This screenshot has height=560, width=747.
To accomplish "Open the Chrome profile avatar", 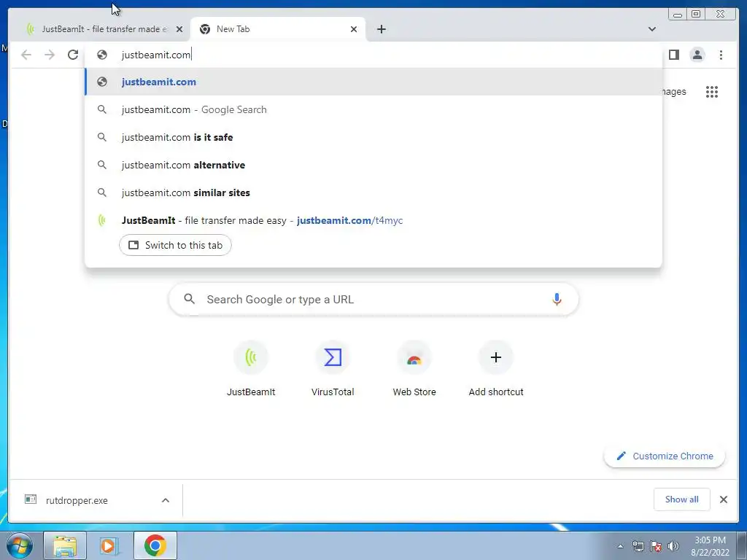I will [697, 55].
